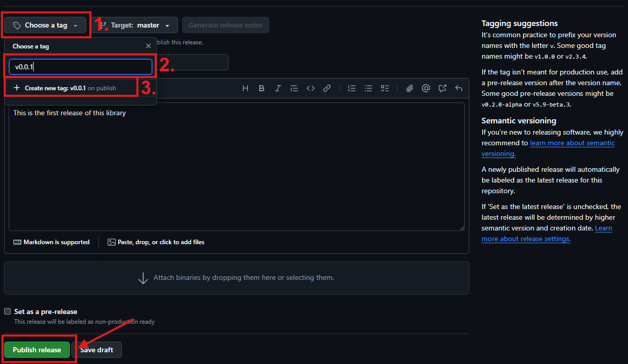Apply bold formatting in the editor toolbar
Image resolution: width=628 pixels, height=364 pixels.
click(262, 88)
